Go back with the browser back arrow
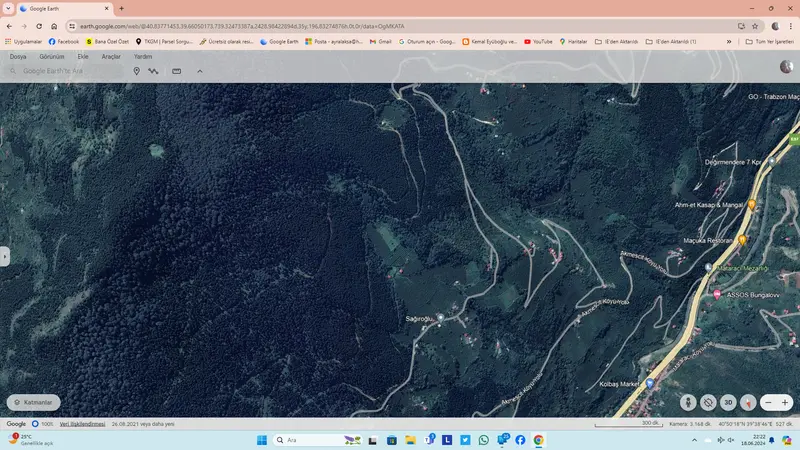The height and width of the screenshot is (450, 800). pyautogui.click(x=9, y=26)
